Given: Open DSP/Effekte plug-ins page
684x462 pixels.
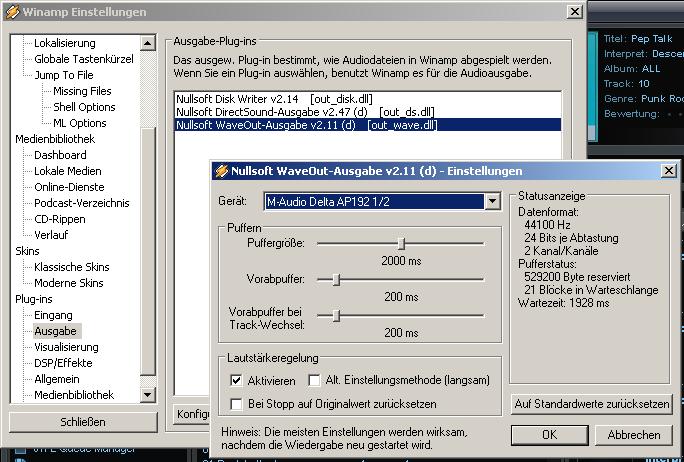Looking at the screenshot, I should pyautogui.click(x=63, y=363).
